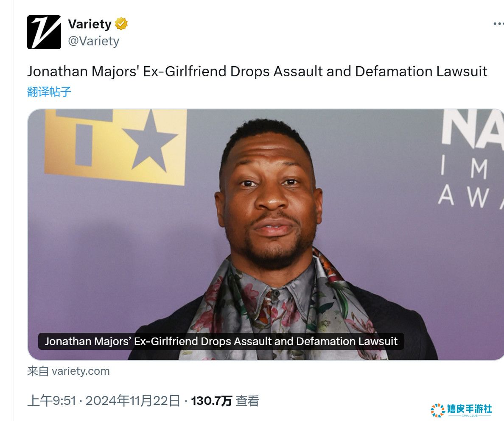Click the 嬉皮手游社 watermark text
Viewport: 504px width, 421px height.
469,409
